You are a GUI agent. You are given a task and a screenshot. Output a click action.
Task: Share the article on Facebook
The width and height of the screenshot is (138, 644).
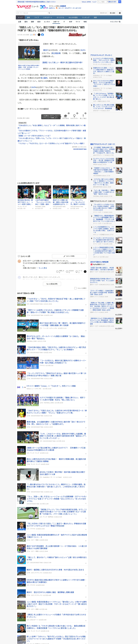pos(42,35)
